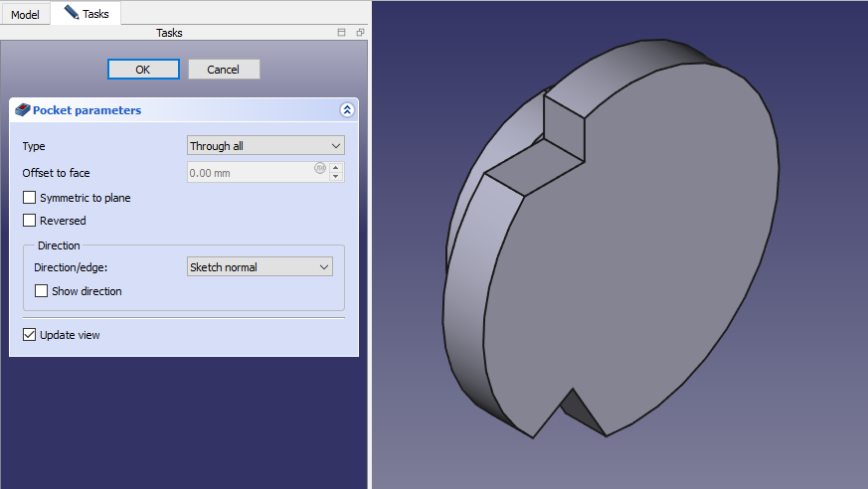Open the Type dropdown showing Through all
The height and width of the screenshot is (489, 868).
[x=265, y=146]
